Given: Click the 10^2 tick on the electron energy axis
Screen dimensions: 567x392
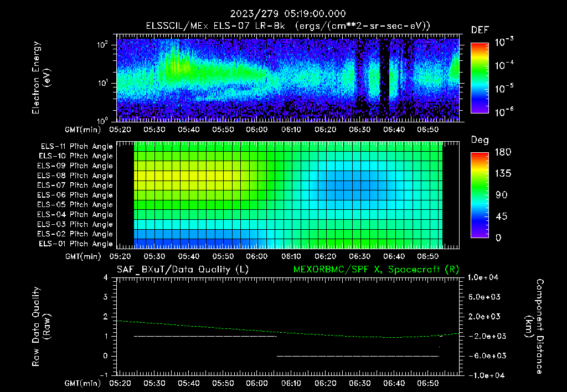Looking at the screenshot, I should (x=102, y=45).
